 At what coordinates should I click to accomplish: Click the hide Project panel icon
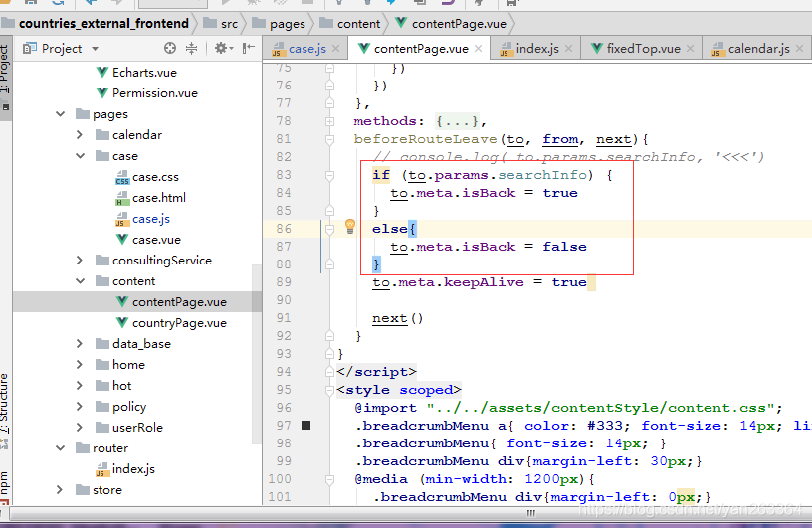tap(249, 48)
